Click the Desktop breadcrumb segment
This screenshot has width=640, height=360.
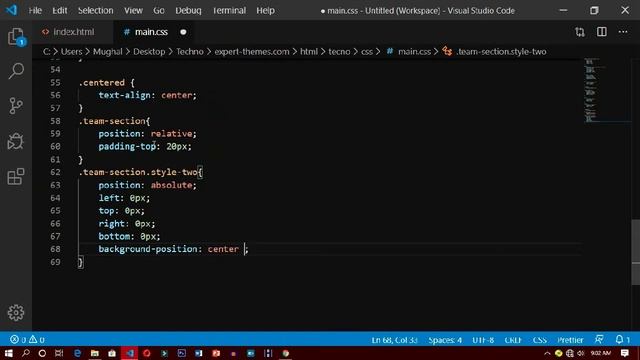(149, 51)
